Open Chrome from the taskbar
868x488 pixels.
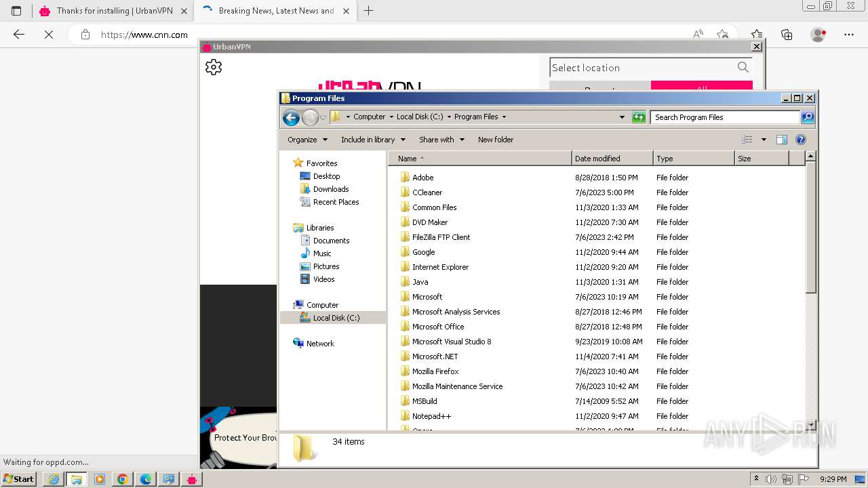[x=123, y=479]
